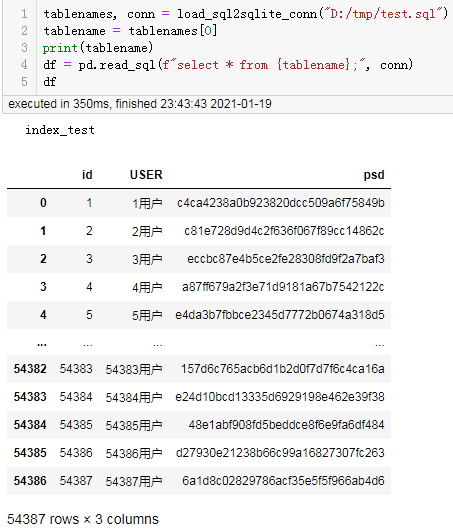Click the execution time status text
This screenshot has width=453, height=531.
pos(140,104)
